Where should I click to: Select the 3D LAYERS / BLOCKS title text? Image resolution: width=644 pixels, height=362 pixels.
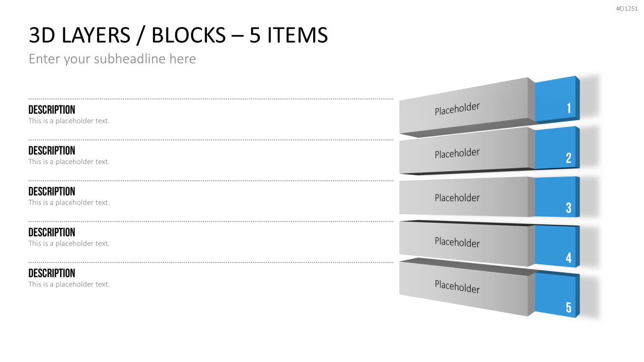point(178,35)
